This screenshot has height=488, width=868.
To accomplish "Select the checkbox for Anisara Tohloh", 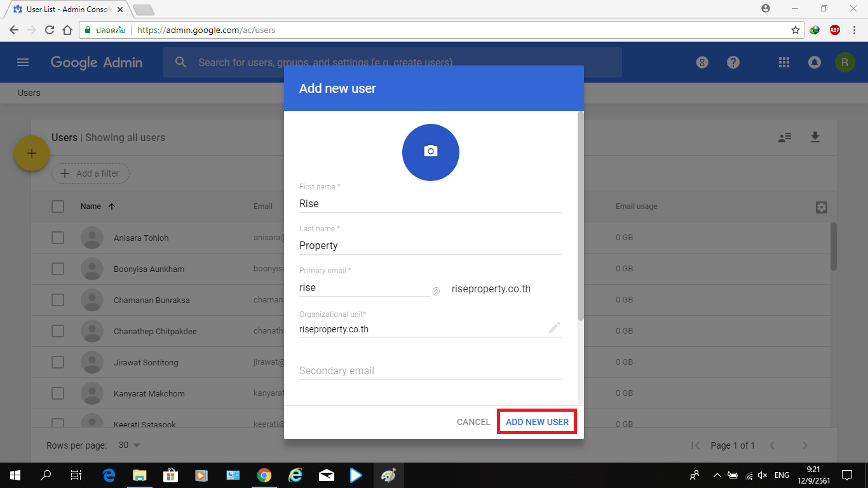I will click(x=58, y=238).
